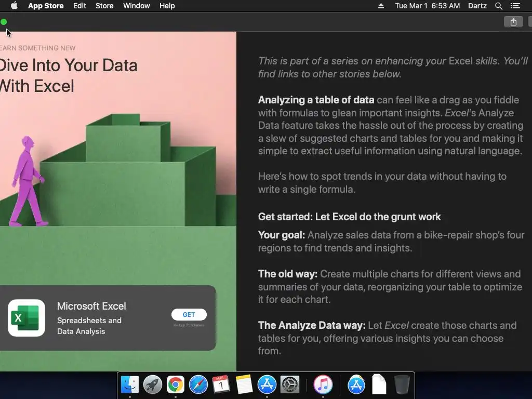The width and height of the screenshot is (532, 399).
Task: Click the eject icon in the menu bar
Action: point(381,6)
